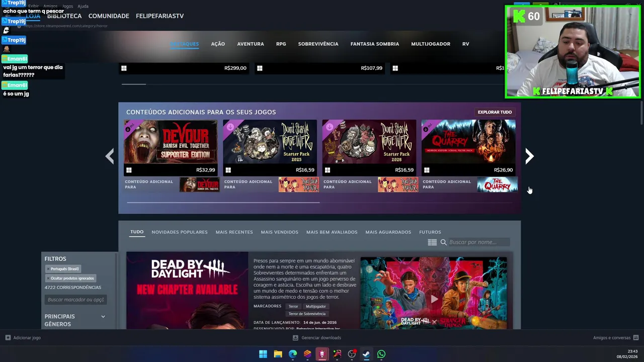Click the additional content carousel scrollbar
This screenshot has width=644, height=362.
[x=223, y=203]
